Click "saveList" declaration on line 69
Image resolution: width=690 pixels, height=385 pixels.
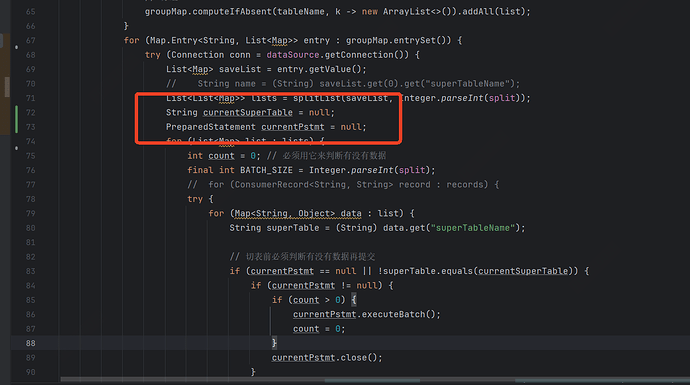coord(240,70)
